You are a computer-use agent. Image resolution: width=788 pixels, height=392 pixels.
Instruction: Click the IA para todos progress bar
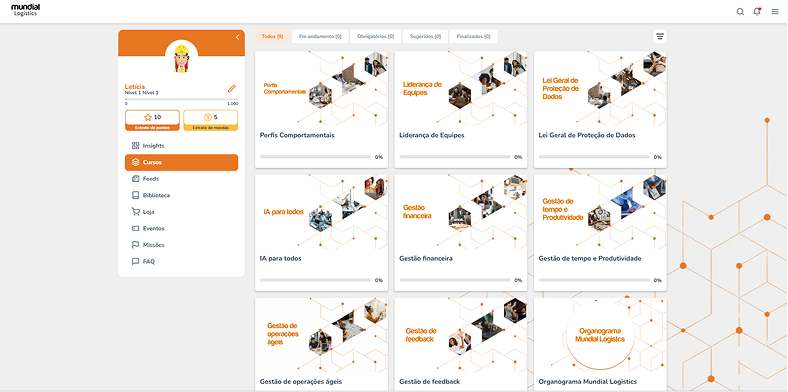point(316,280)
